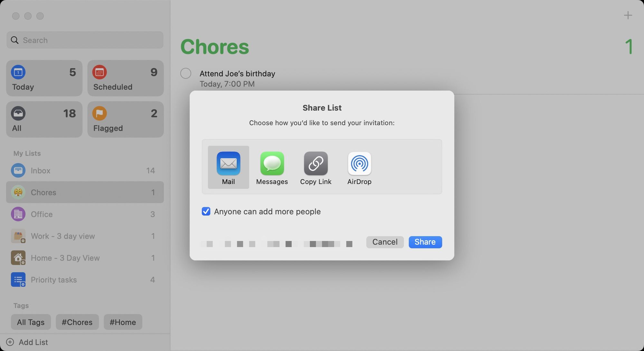Select the Priority tasks list icon
Screen dimensions: 644x351
point(18,280)
